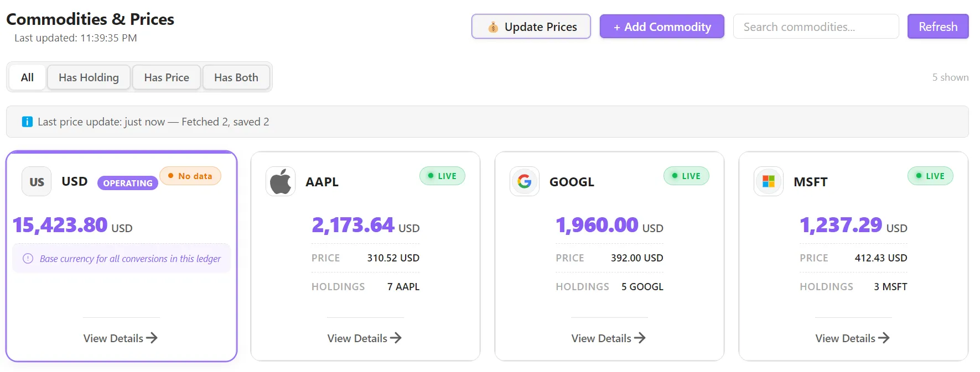This screenshot has height=372, width=980.
Task: Click the holdings value 7 AAPL
Action: click(403, 287)
